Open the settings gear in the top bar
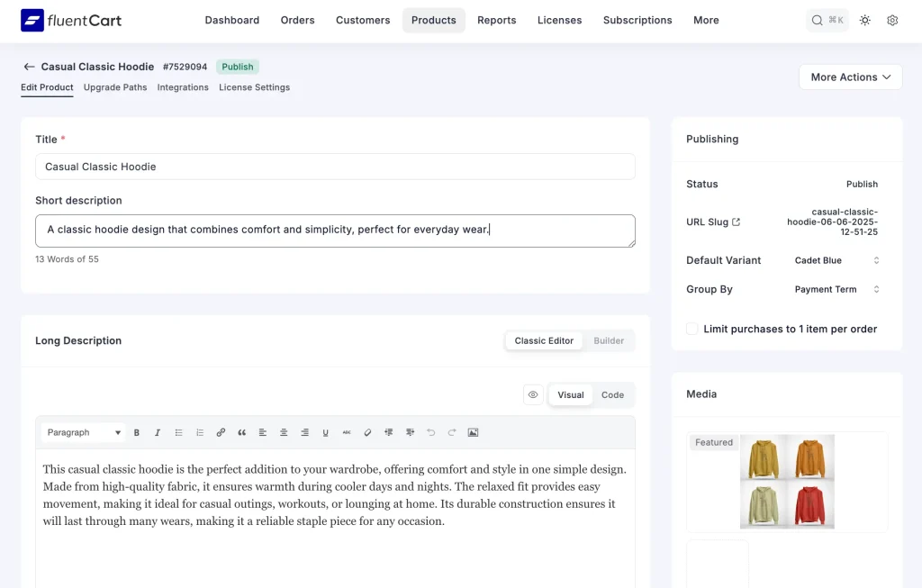The image size is (922, 588). [x=892, y=20]
